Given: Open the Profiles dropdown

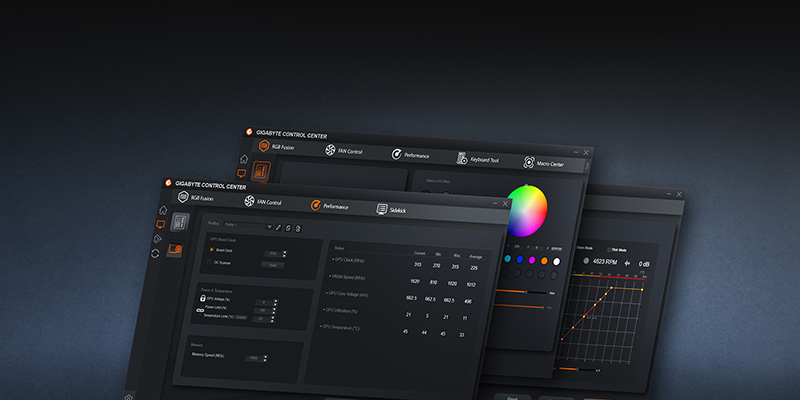Looking at the screenshot, I should click(248, 226).
